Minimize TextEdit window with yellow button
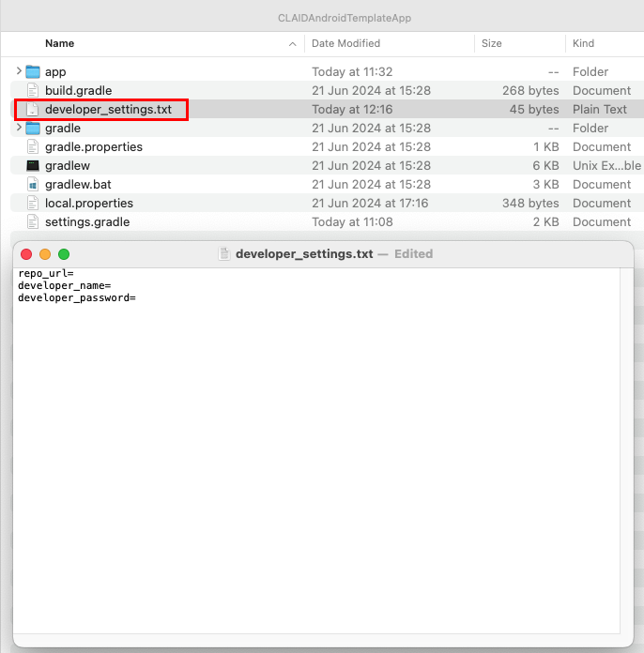This screenshot has height=653, width=644. pyautogui.click(x=45, y=254)
